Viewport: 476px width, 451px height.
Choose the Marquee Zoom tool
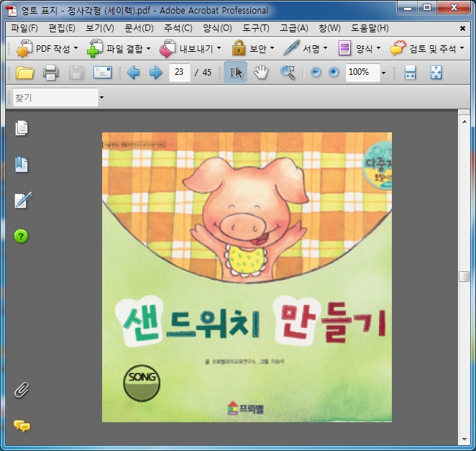[288, 73]
